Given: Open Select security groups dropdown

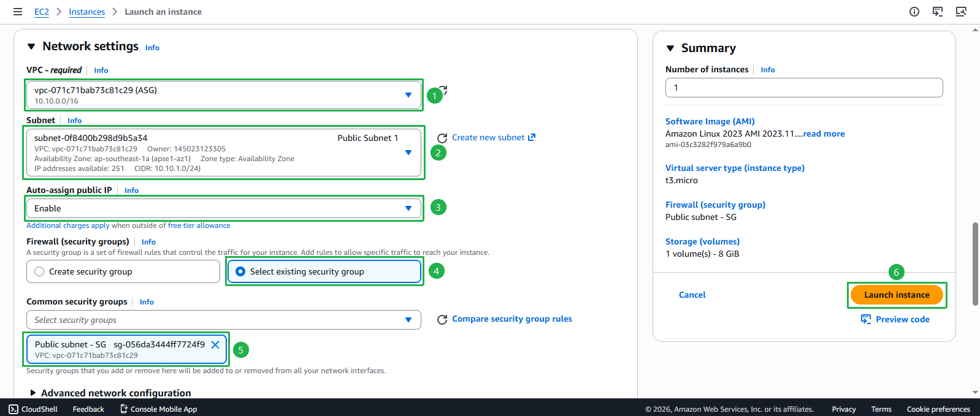Looking at the screenshot, I should (224, 320).
